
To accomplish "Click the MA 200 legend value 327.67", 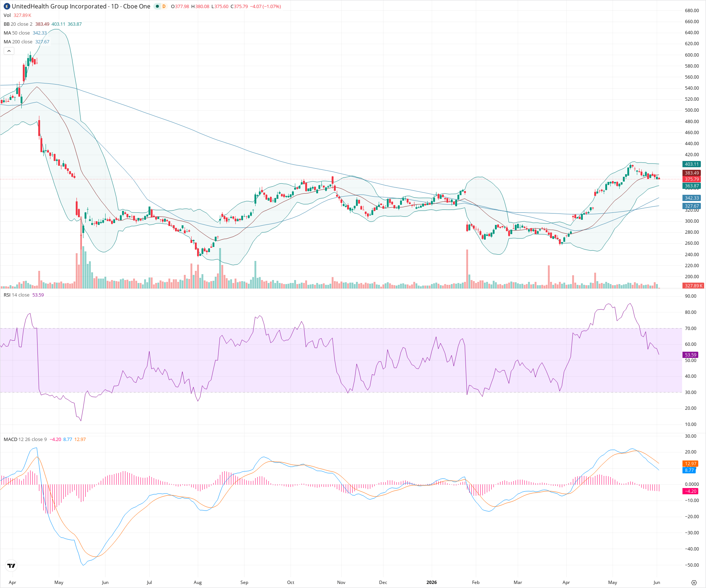I will tap(42, 42).
